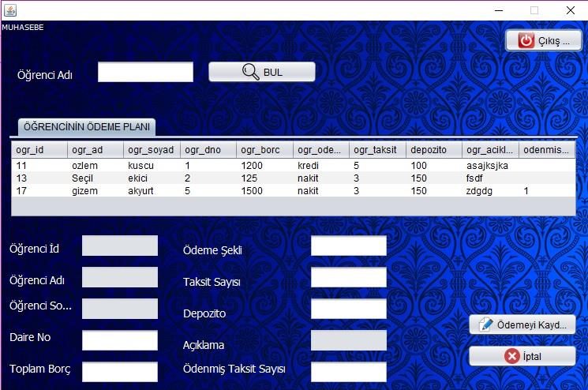
Task: Open the ÖĞRENCİNİN ÖDEME PLANI tab
Action: [87, 126]
